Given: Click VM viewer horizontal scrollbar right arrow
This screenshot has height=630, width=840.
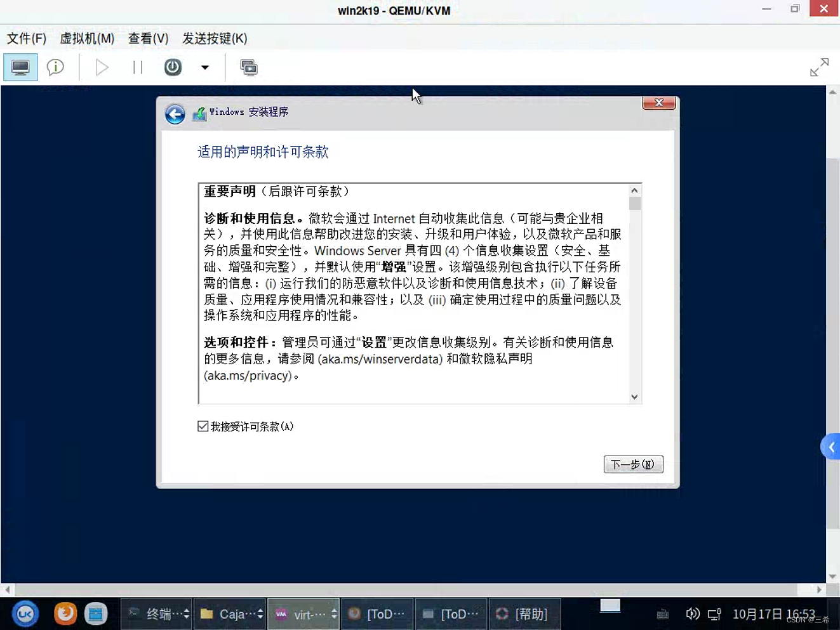Looking at the screenshot, I should (819, 589).
